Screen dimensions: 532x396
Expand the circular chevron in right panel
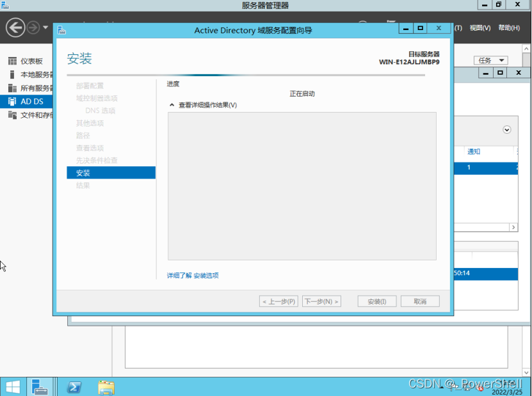(507, 129)
